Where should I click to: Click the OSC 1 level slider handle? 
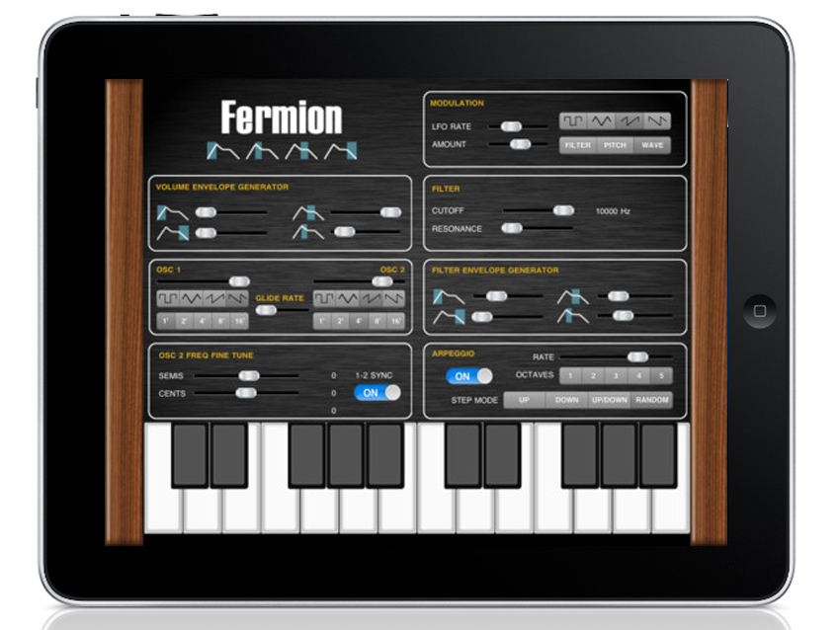[x=239, y=281]
